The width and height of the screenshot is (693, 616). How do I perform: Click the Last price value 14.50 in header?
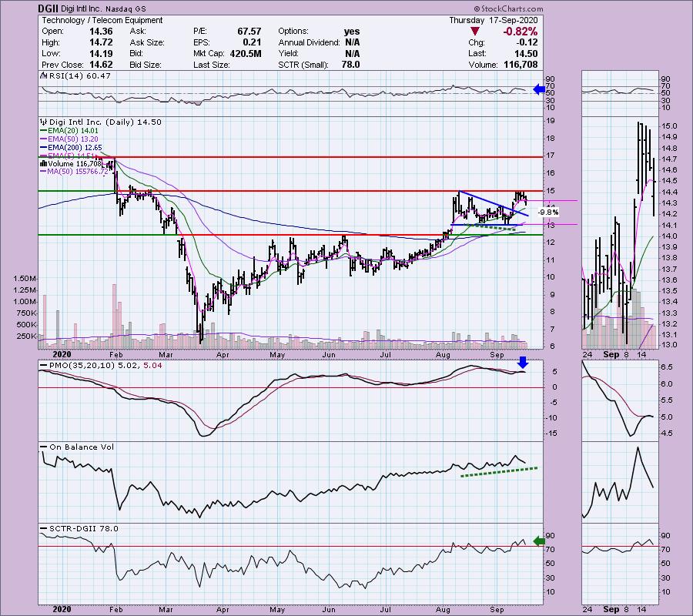point(526,53)
